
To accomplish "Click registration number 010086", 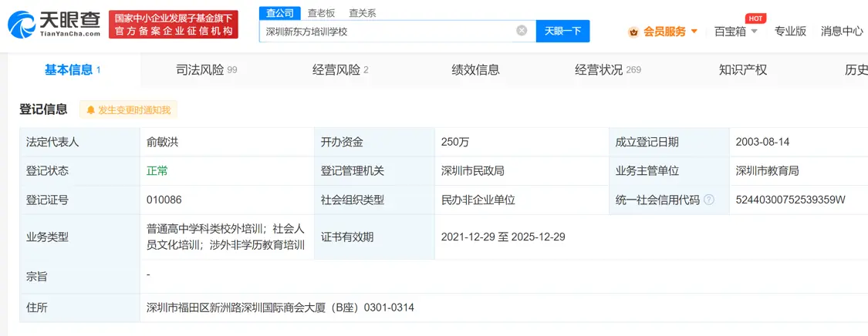I will click(x=164, y=200).
